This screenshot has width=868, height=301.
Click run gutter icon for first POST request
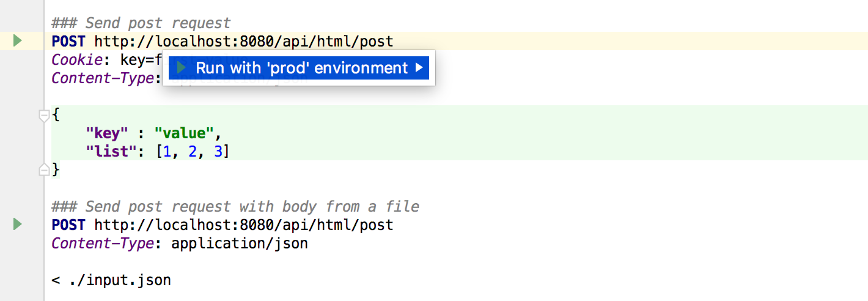(17, 41)
